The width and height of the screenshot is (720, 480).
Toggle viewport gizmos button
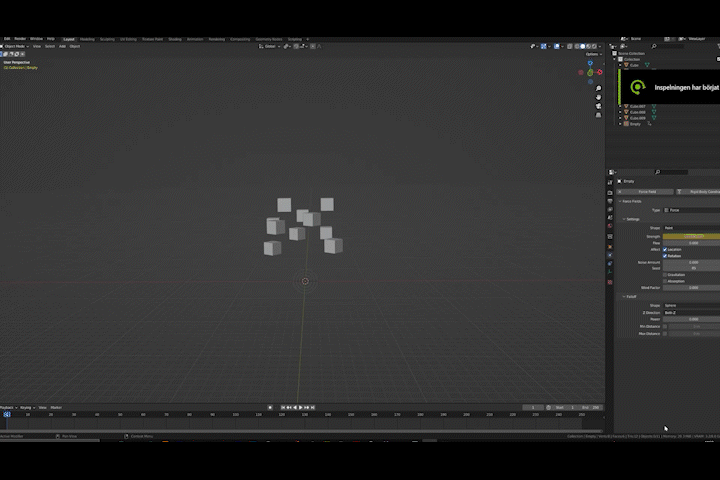(544, 46)
